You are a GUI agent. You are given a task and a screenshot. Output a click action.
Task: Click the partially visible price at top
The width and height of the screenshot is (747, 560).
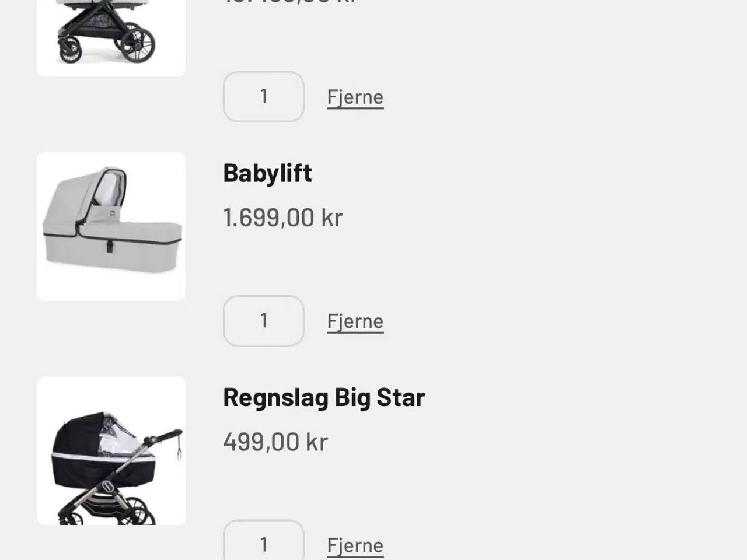(x=289, y=2)
